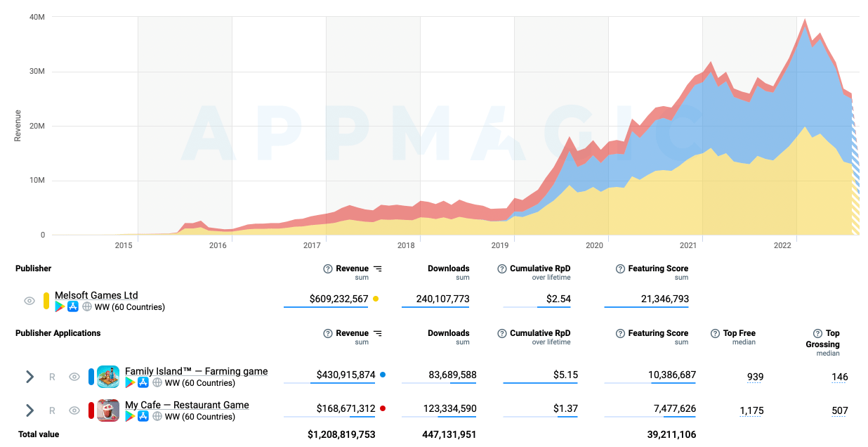Click the Downloads column header in Applications table
The height and width of the screenshot is (447, 868).
pos(448,333)
